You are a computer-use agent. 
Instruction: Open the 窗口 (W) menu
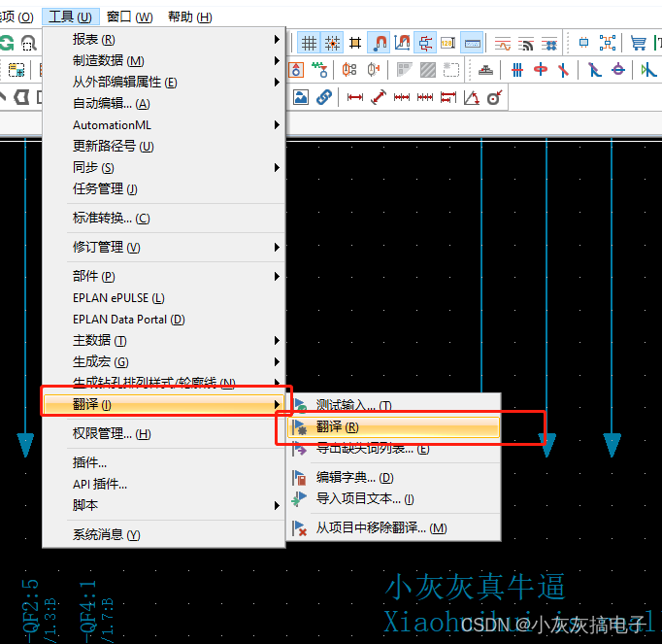[130, 17]
